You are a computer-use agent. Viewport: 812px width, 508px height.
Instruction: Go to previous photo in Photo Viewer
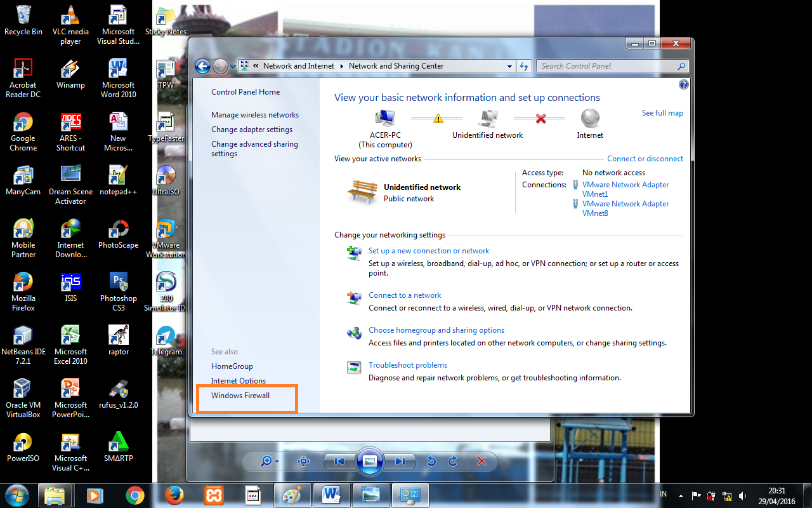pos(339,462)
